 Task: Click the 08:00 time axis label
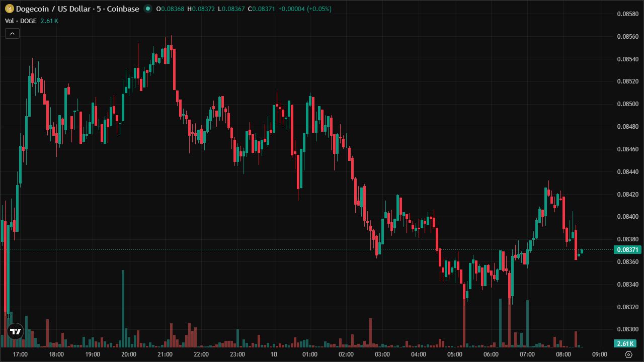563,354
